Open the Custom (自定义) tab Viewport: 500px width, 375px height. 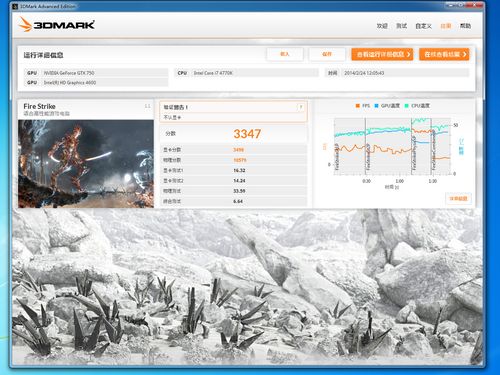tap(423, 26)
